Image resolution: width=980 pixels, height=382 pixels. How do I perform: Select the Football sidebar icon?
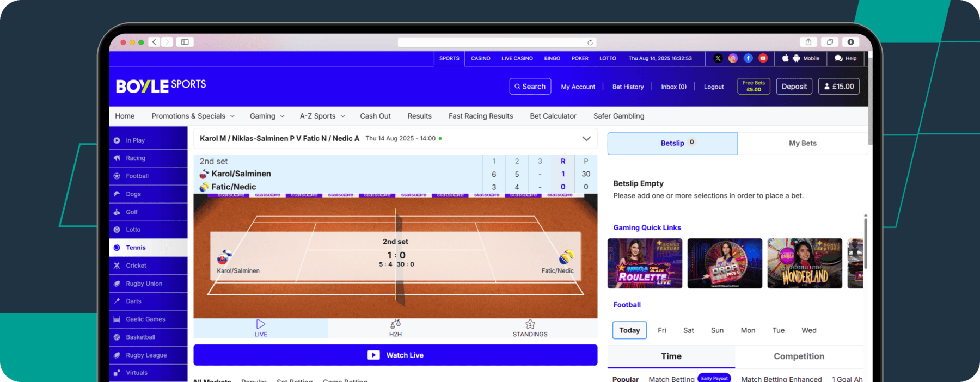coord(117,176)
